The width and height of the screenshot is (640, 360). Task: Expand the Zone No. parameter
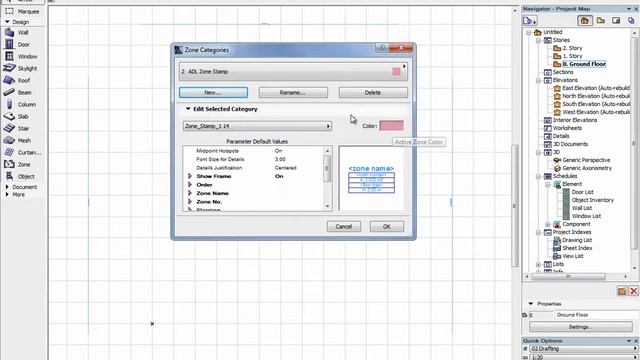[x=190, y=202]
